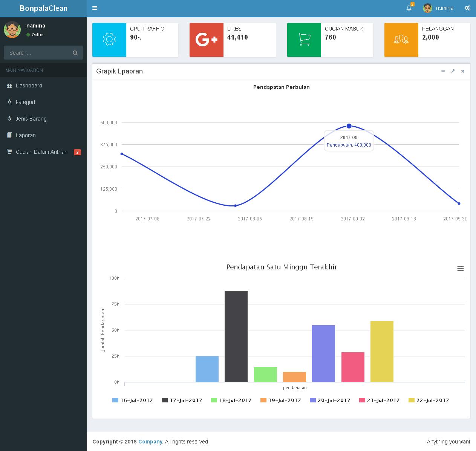Click the 20-Jul-2017 purple bar
This screenshot has height=451, width=476.
tap(323, 353)
